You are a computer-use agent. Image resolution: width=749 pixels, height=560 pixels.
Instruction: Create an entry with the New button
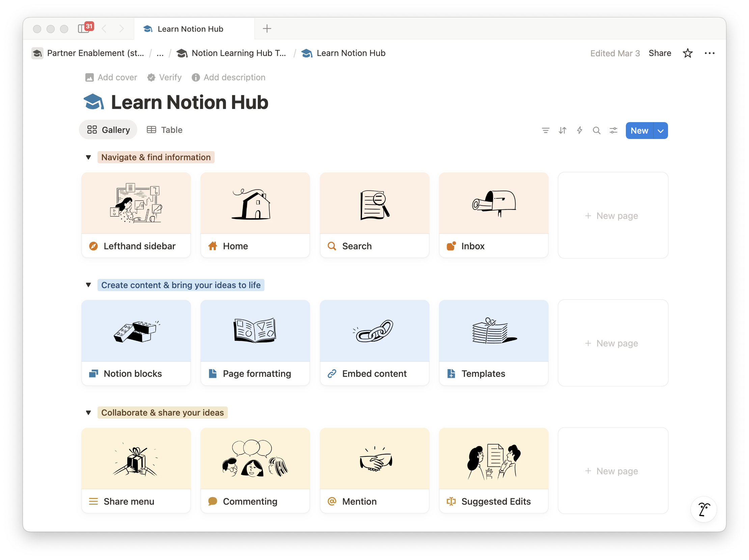[639, 130]
